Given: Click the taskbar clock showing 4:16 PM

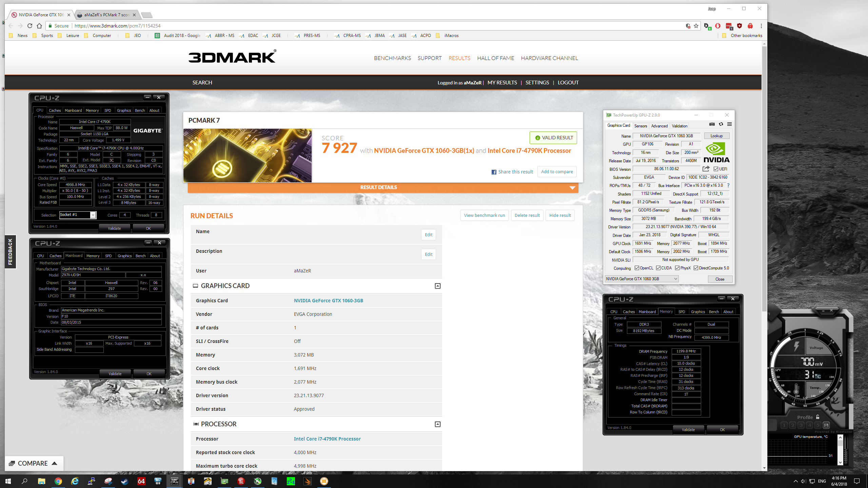Looking at the screenshot, I should (839, 481).
